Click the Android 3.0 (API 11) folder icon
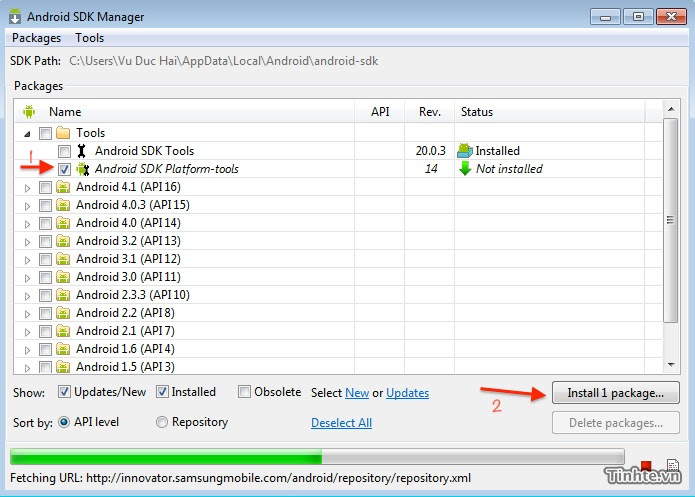 (x=63, y=277)
